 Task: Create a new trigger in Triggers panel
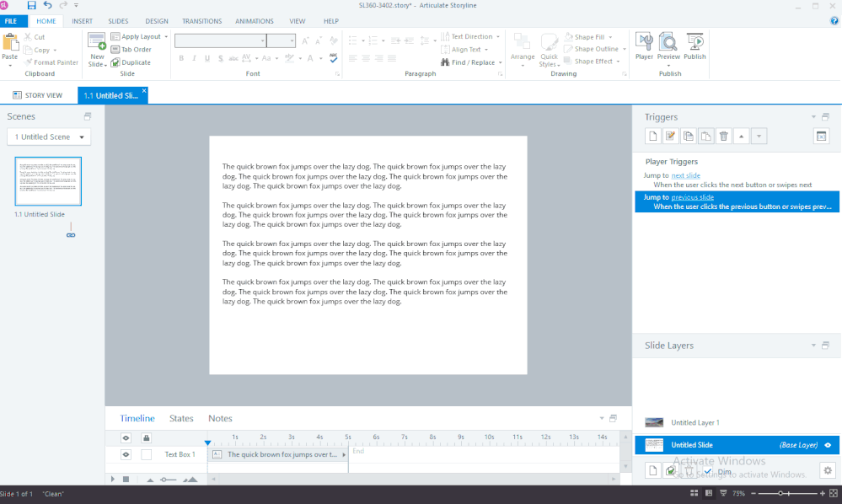(x=653, y=137)
